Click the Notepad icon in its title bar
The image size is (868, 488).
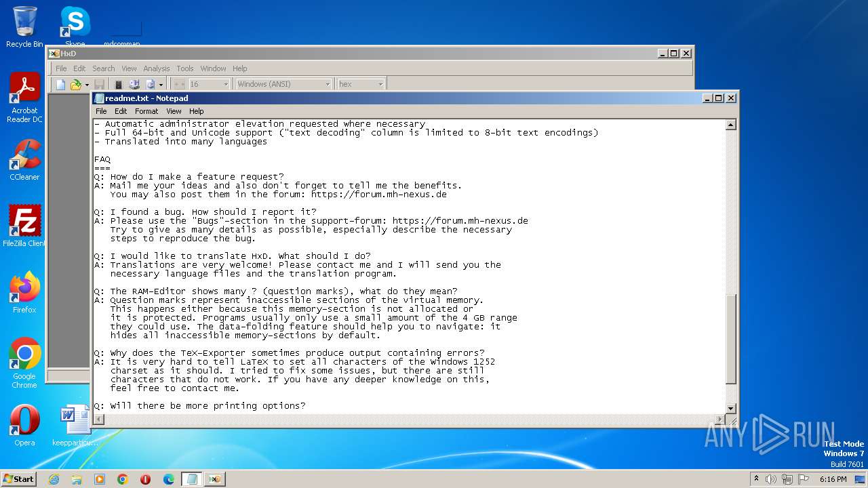point(99,98)
